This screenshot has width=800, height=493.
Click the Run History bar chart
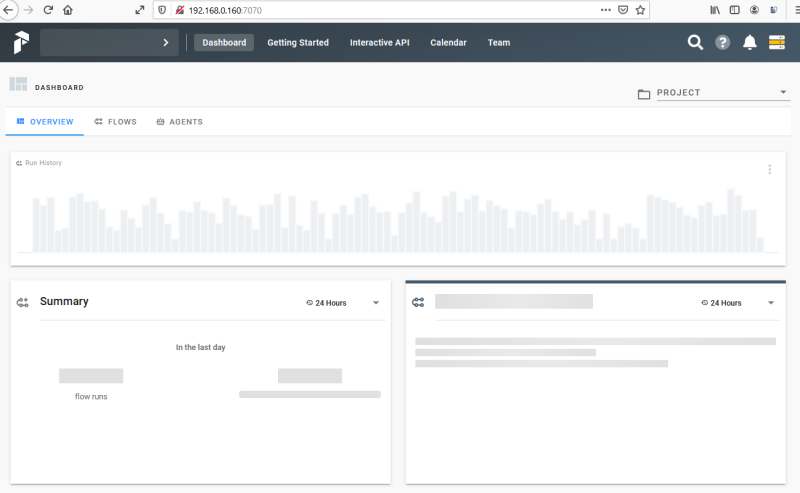(x=398, y=221)
